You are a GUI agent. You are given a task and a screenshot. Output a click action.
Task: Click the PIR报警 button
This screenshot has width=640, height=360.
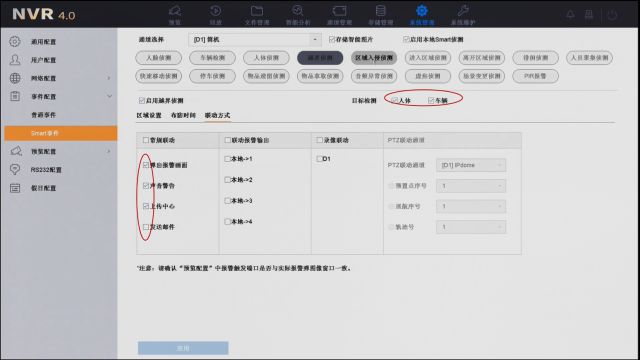[535, 76]
